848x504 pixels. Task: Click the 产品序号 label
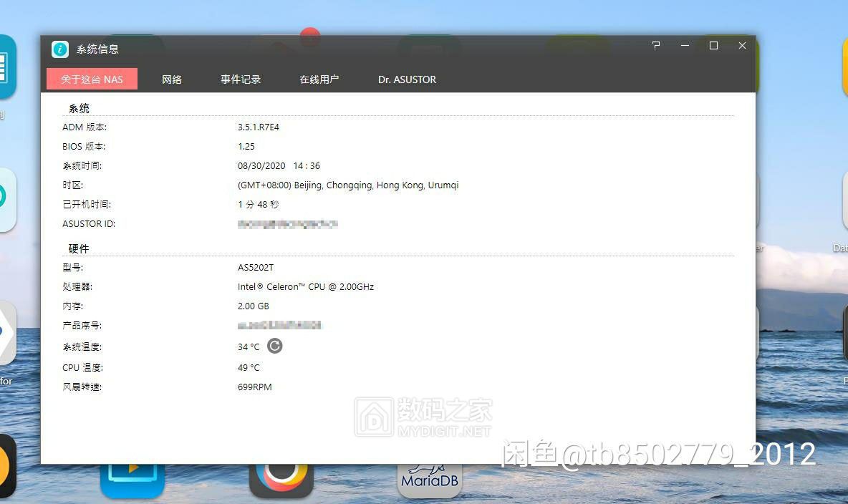coord(82,326)
